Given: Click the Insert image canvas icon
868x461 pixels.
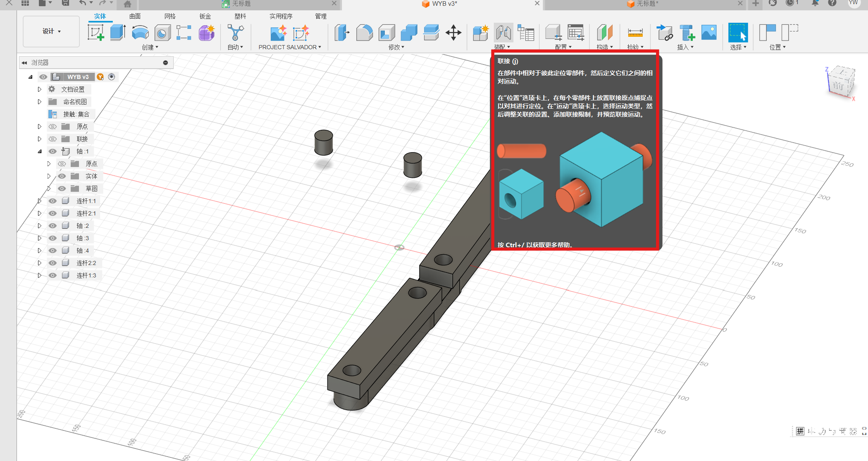Looking at the screenshot, I should [709, 33].
